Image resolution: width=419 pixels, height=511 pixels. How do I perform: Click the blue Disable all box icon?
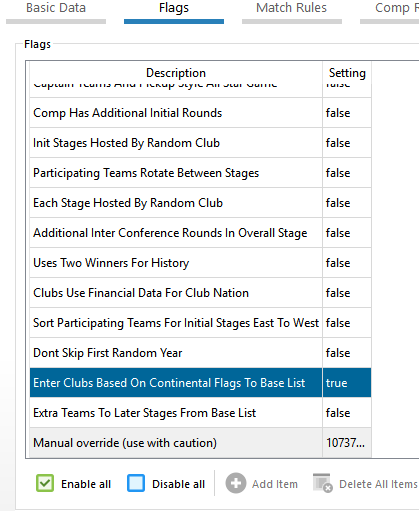pyautogui.click(x=136, y=483)
